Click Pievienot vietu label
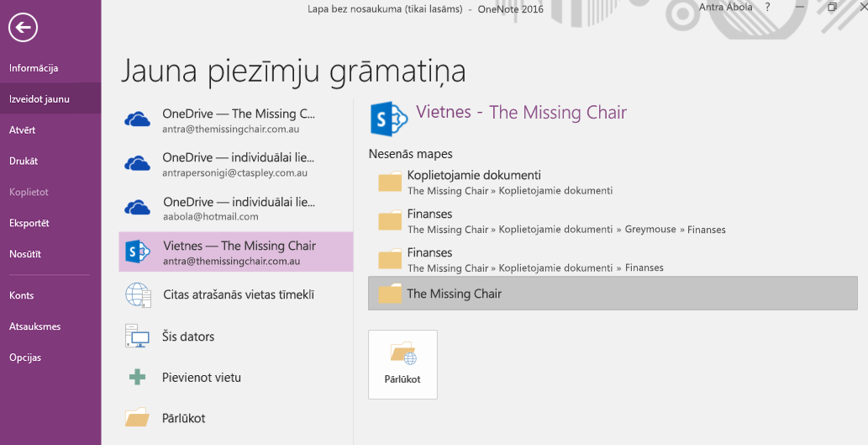 202,378
